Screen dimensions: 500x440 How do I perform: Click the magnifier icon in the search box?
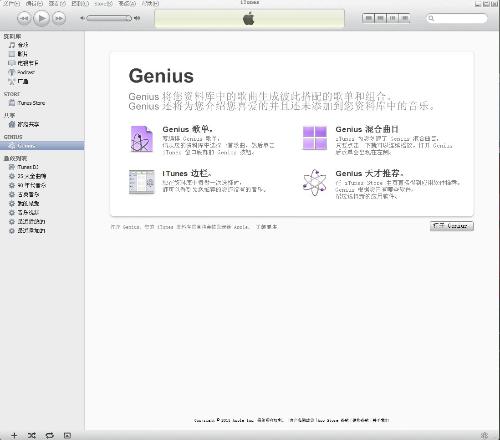(x=431, y=18)
